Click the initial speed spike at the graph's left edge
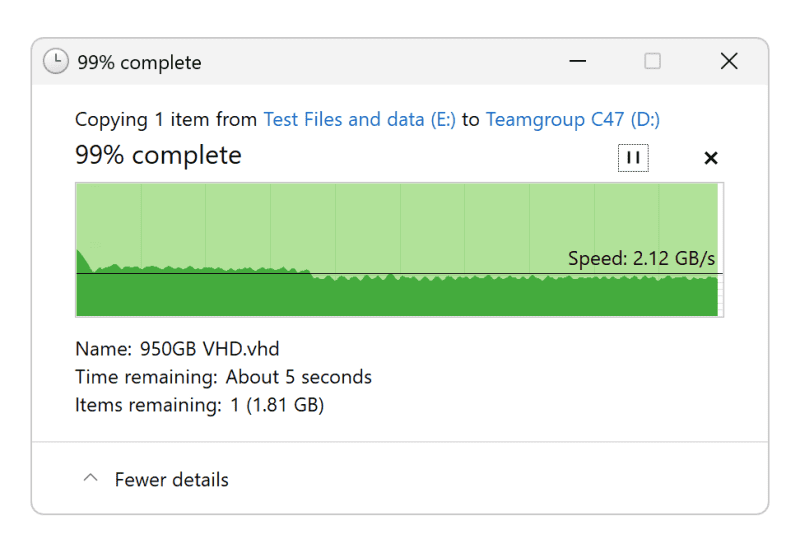 point(83,260)
